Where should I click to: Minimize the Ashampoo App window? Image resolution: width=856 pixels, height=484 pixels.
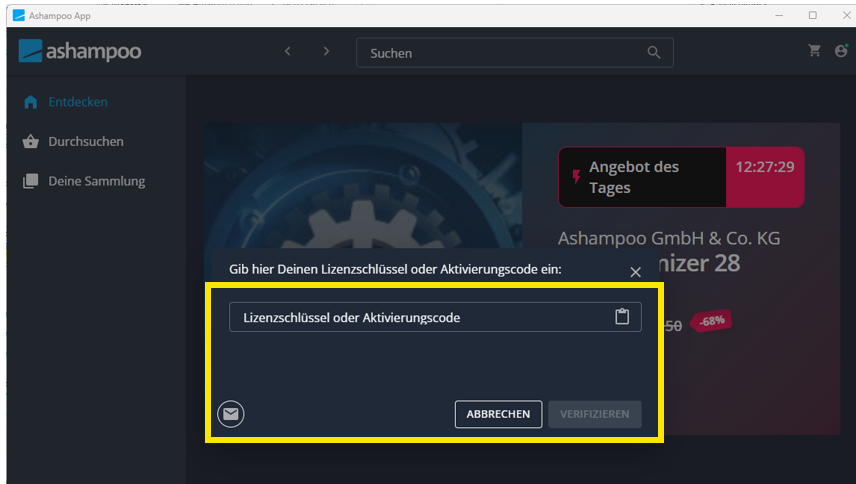(779, 15)
